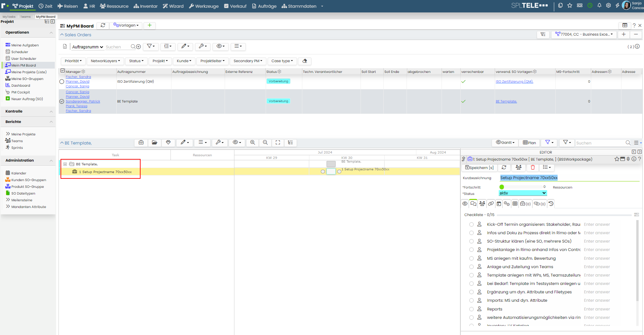Check the MS anlegen mit kaufm. Bewertung item
Image resolution: width=644 pixels, height=335 pixels.
471,258
